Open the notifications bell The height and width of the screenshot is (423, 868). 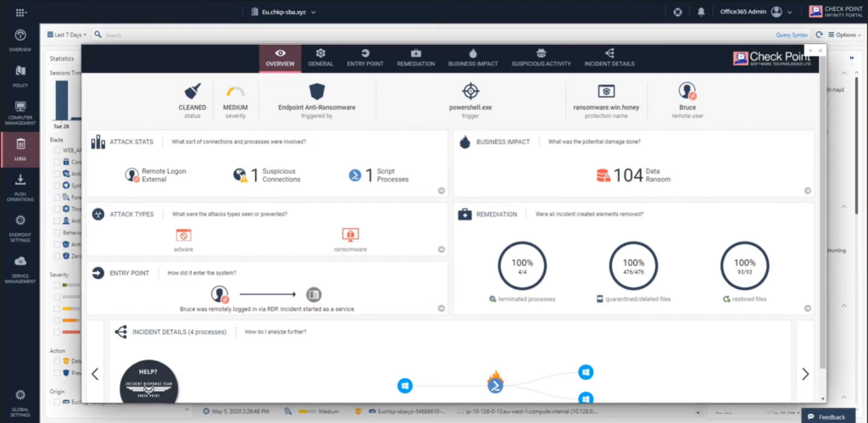[x=701, y=12]
